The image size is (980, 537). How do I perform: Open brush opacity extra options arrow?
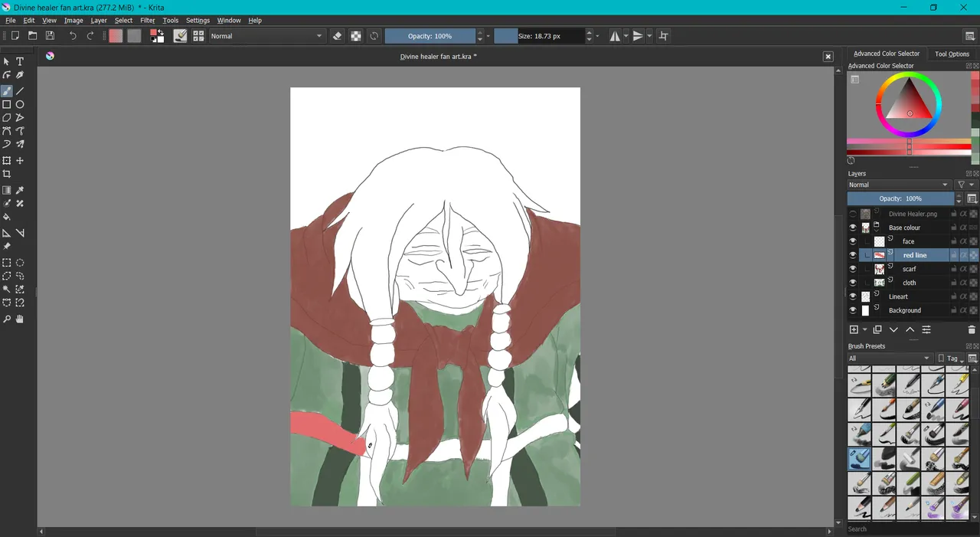(x=488, y=36)
